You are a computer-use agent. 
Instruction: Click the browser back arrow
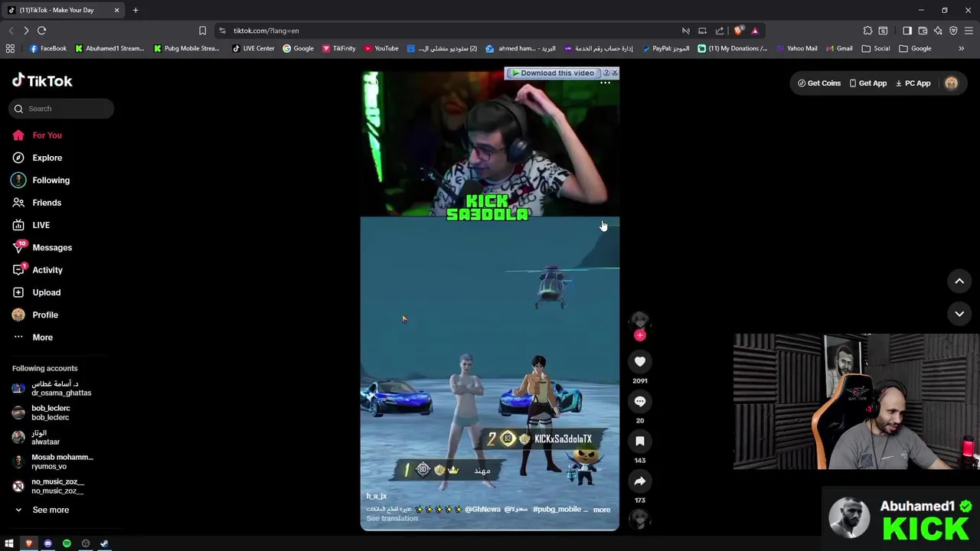click(11, 31)
